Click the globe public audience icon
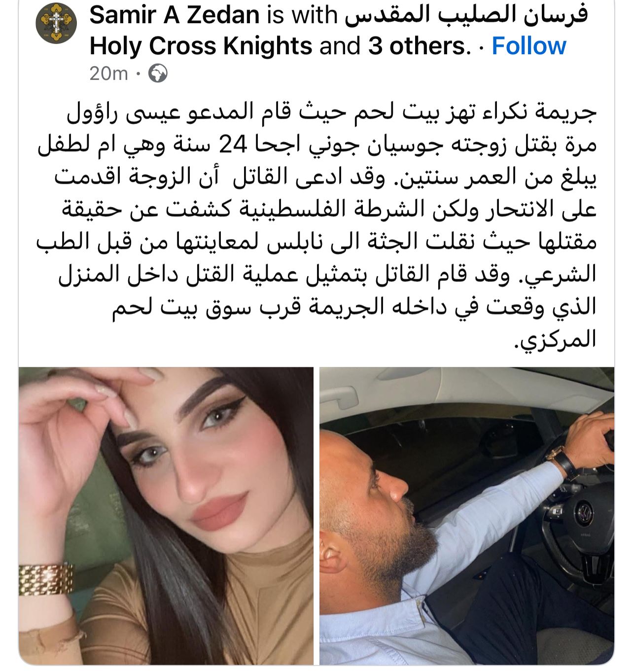Image resolution: width=633 pixels, height=672 pixels. (x=158, y=73)
